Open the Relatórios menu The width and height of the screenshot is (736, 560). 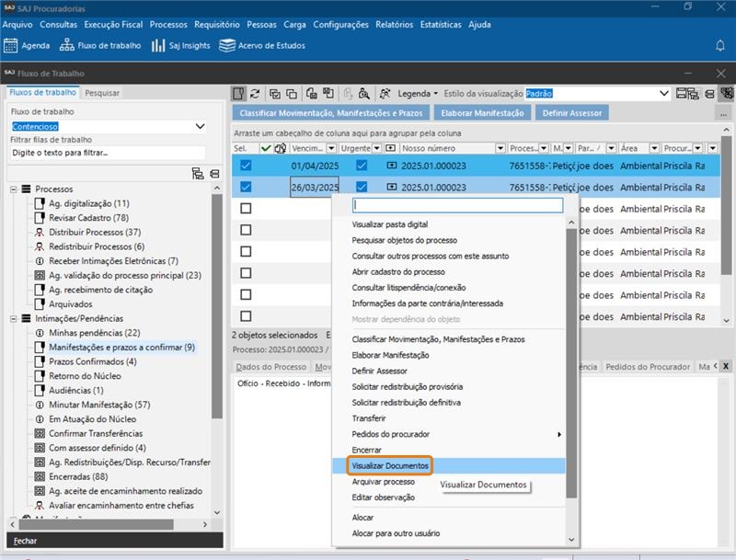point(395,25)
